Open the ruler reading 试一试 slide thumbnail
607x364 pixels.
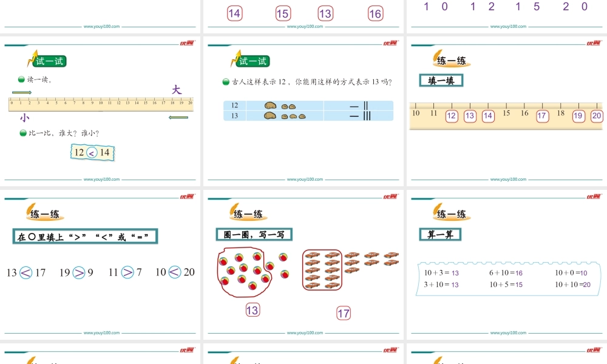click(x=100, y=112)
